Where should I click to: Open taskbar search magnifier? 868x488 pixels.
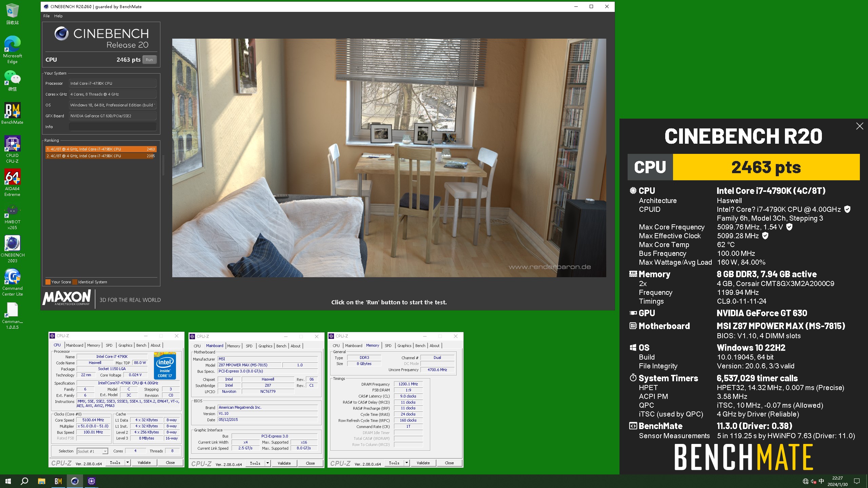click(24, 481)
